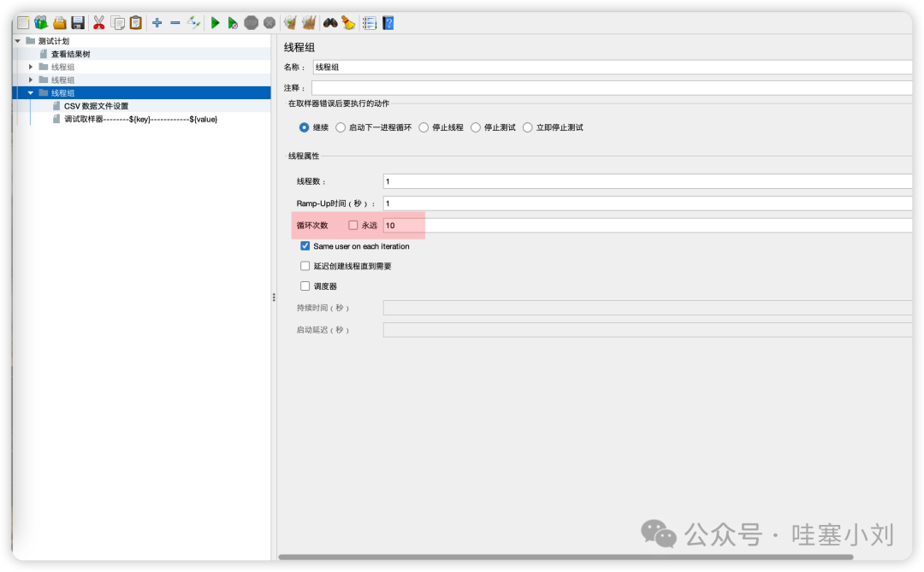This screenshot has width=924, height=572.
Task: Expand the 线程组 directly below 查看结果树
Action: pos(31,67)
